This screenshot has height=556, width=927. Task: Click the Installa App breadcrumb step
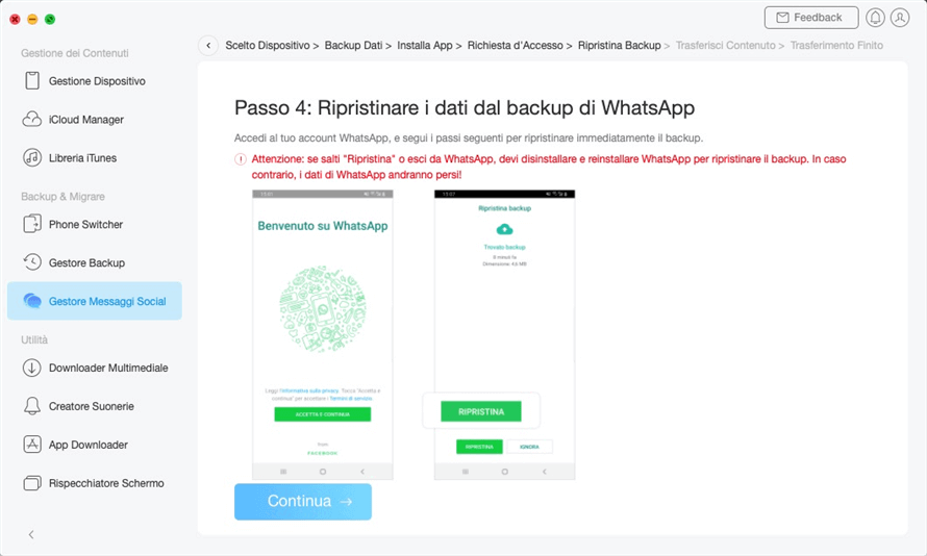coord(425,45)
